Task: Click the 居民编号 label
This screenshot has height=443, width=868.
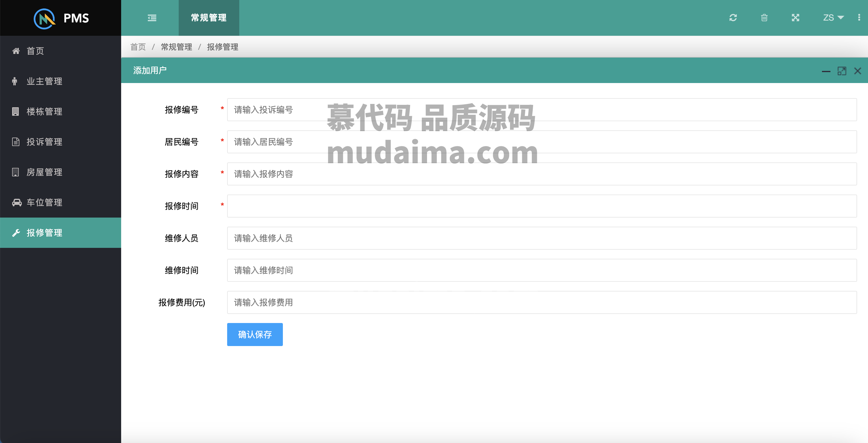Action: (x=182, y=142)
